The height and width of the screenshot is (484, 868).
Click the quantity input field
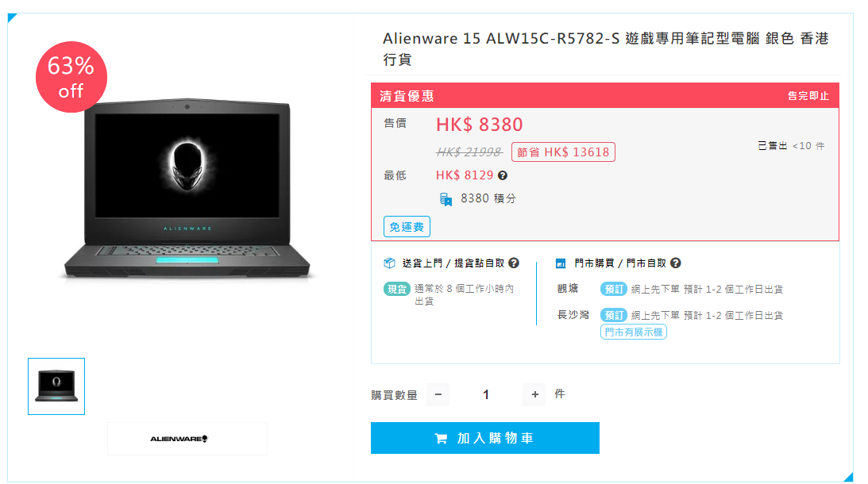(486, 394)
